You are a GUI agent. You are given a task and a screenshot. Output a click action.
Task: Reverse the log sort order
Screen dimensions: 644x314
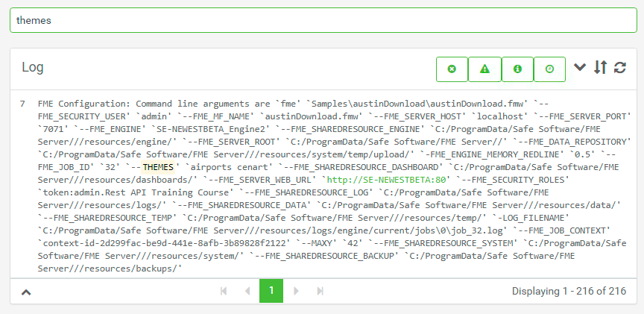pos(600,67)
